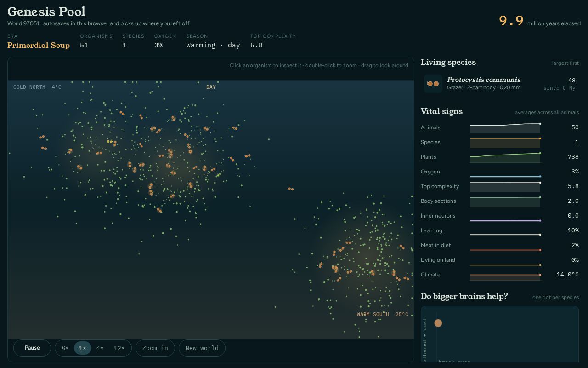Click the 'Do bigger brains help?' heading
Screen dimensions: 588x368
pyautogui.click(x=464, y=296)
